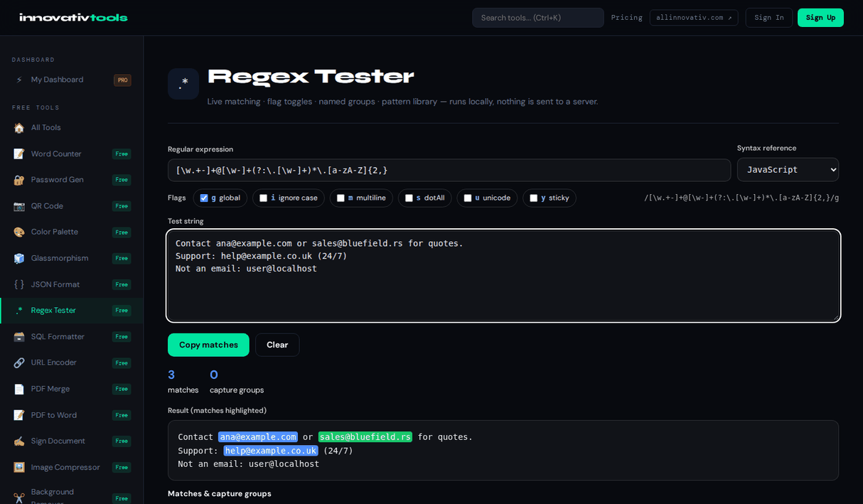Click the Free badge next to QR Code
Screen dimensions: 863x504
122,206
